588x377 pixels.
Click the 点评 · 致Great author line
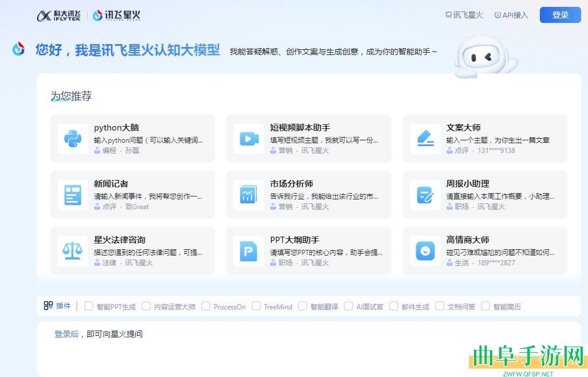121,206
